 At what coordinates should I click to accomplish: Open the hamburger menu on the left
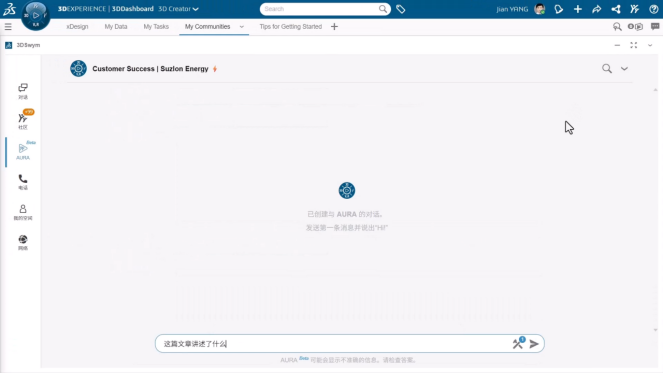point(8,27)
